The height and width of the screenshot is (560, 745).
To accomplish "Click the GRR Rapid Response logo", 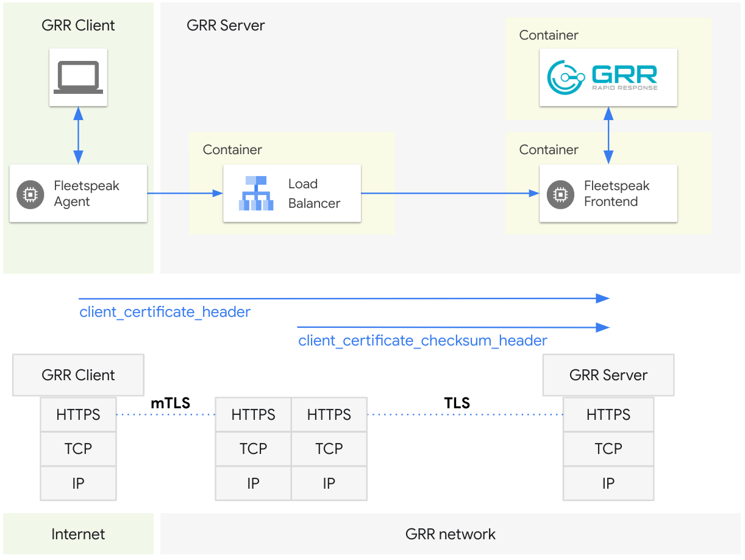I will coord(602,77).
